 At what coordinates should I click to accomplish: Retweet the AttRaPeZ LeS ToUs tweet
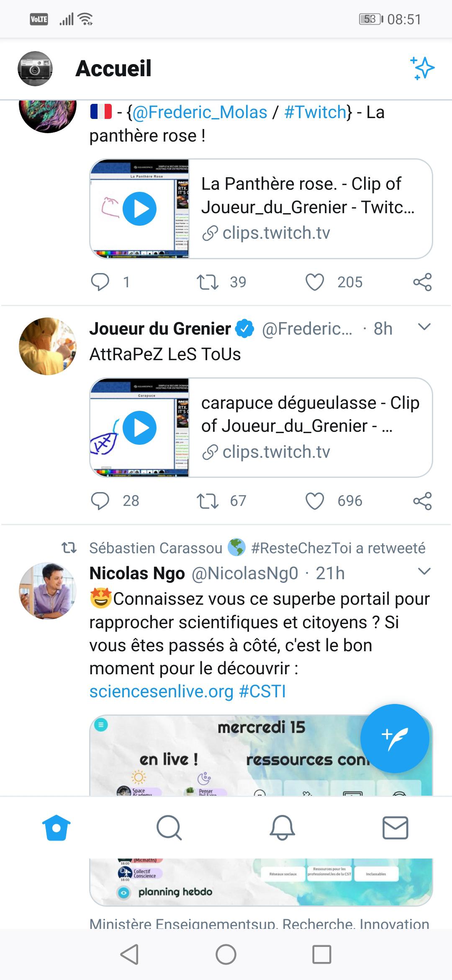pos(208,501)
